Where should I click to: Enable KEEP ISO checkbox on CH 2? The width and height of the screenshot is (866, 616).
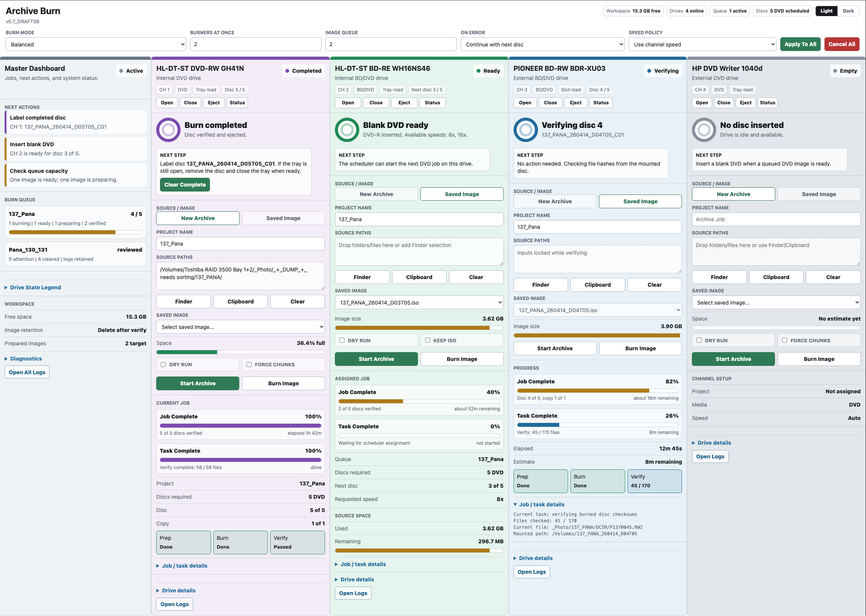[427, 340]
